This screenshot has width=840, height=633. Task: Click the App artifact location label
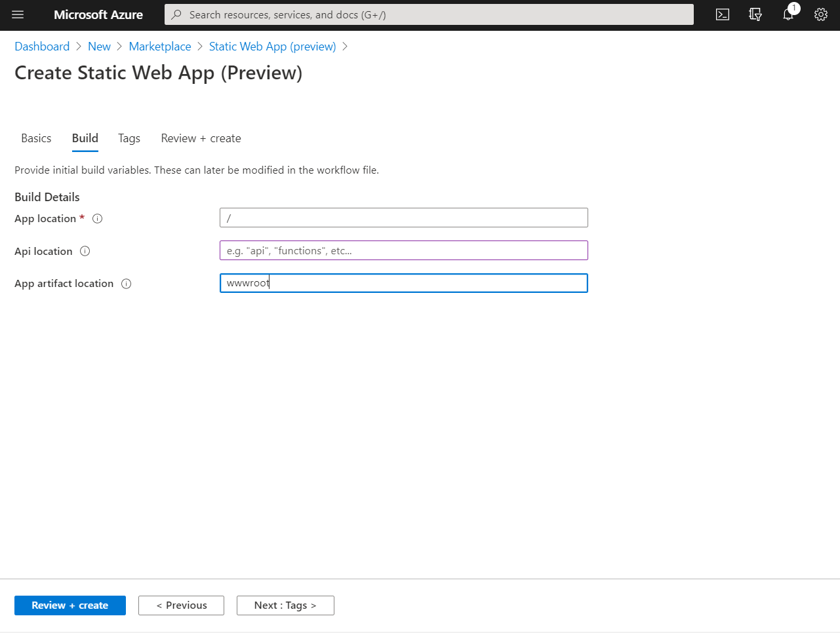64,284
